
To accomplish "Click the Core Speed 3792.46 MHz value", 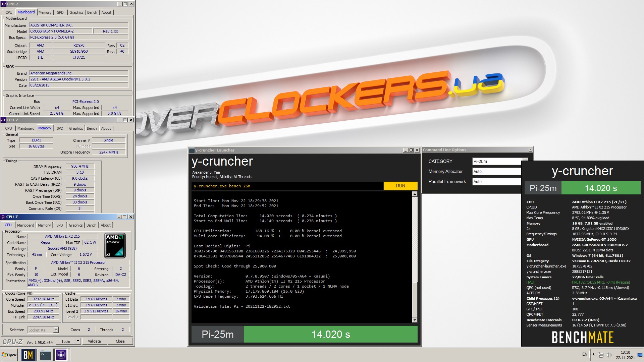I will (43, 299).
